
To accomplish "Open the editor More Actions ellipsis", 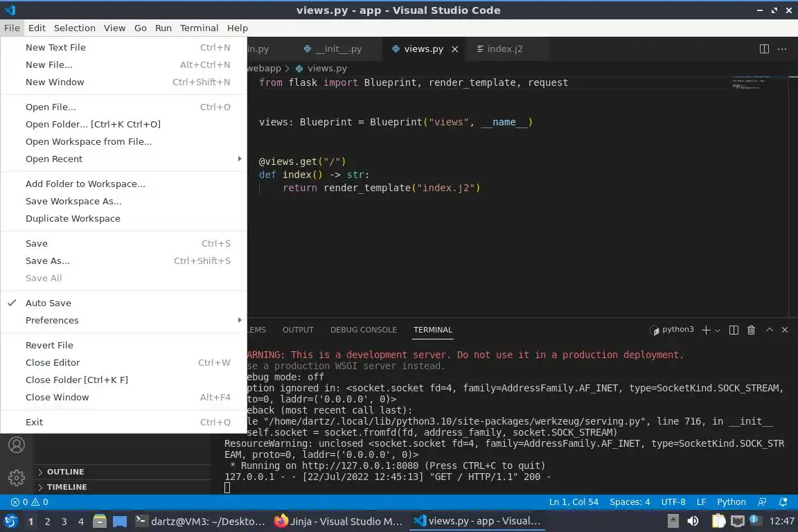I will click(x=782, y=49).
